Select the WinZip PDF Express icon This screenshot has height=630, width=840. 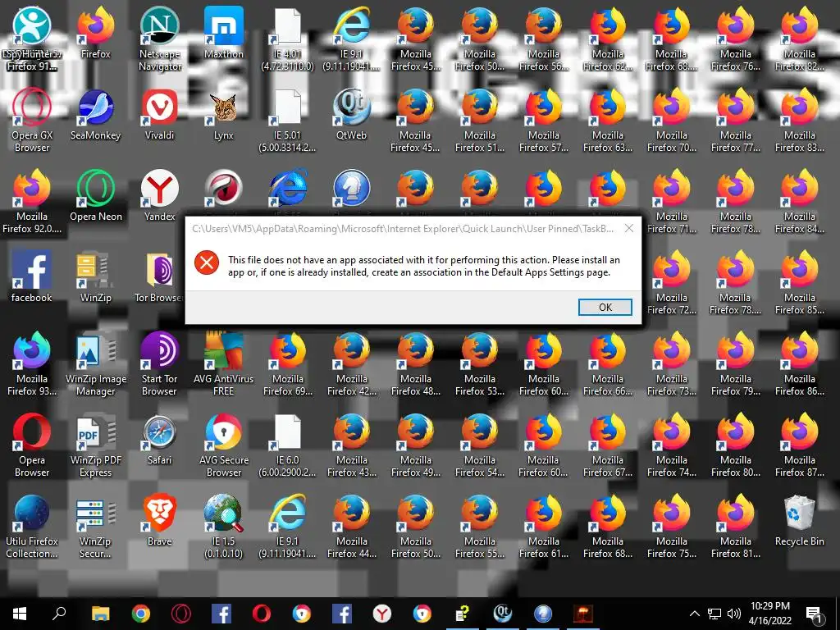pyautogui.click(x=95, y=445)
